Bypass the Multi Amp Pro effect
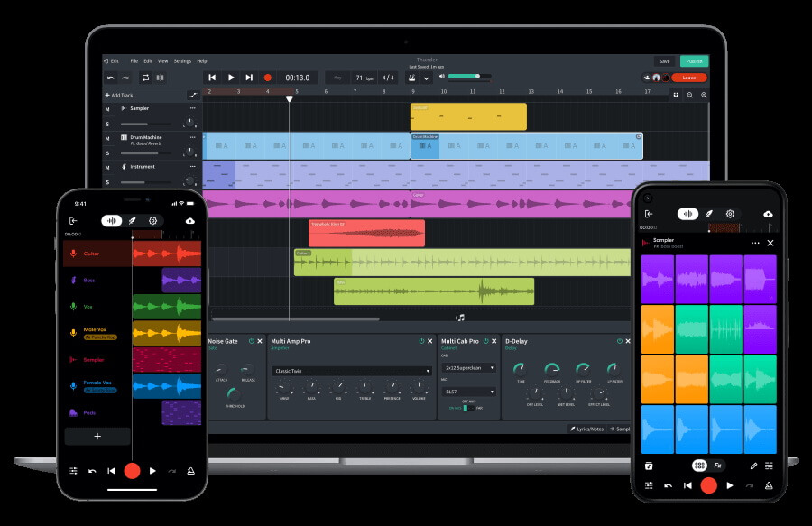Image resolution: width=812 pixels, height=526 pixels. point(421,341)
